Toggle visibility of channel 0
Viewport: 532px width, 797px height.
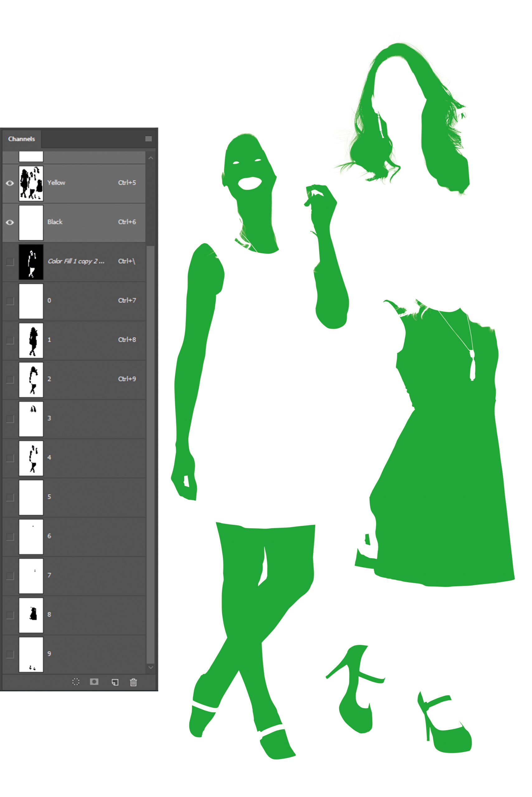(10, 301)
